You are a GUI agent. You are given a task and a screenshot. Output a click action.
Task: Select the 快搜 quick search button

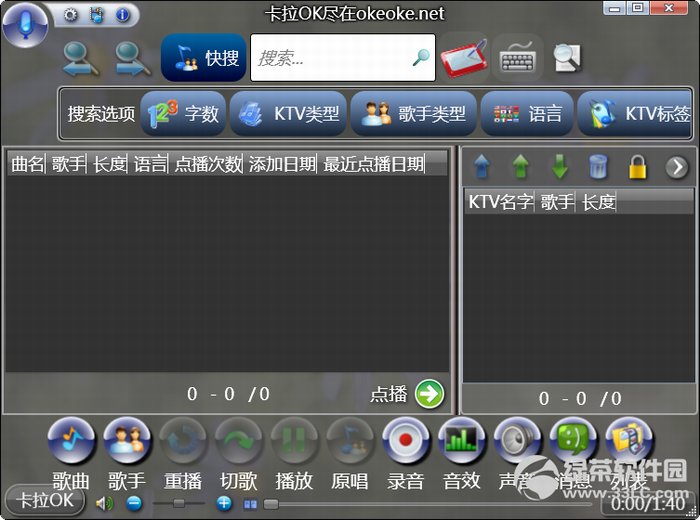coord(204,58)
